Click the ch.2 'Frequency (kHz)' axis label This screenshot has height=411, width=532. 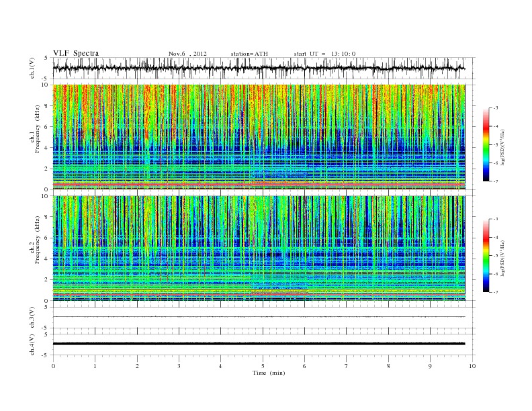tap(37, 239)
